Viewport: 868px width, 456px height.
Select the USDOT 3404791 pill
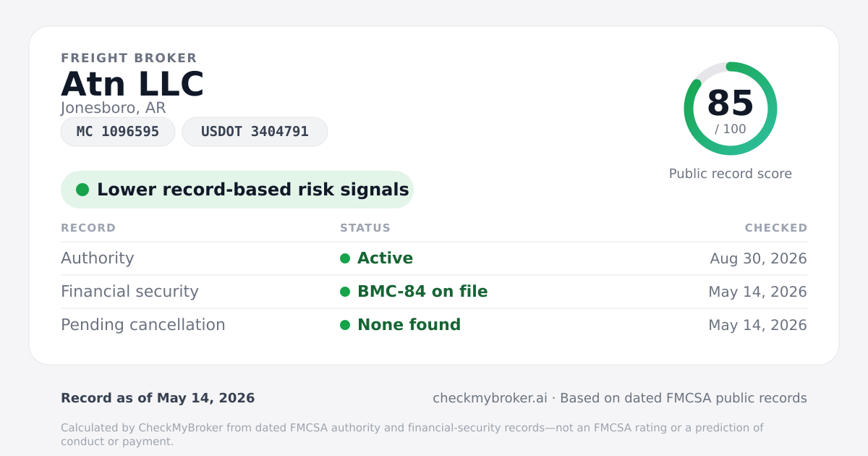255,132
